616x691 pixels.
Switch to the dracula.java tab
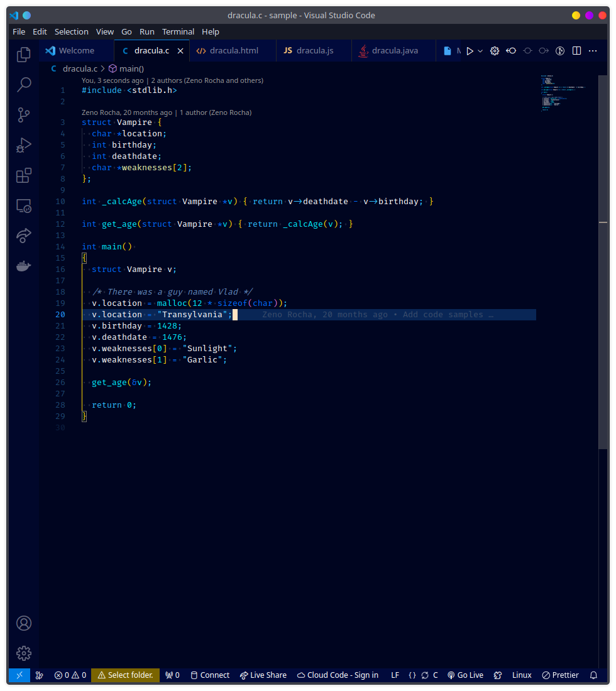pyautogui.click(x=393, y=51)
